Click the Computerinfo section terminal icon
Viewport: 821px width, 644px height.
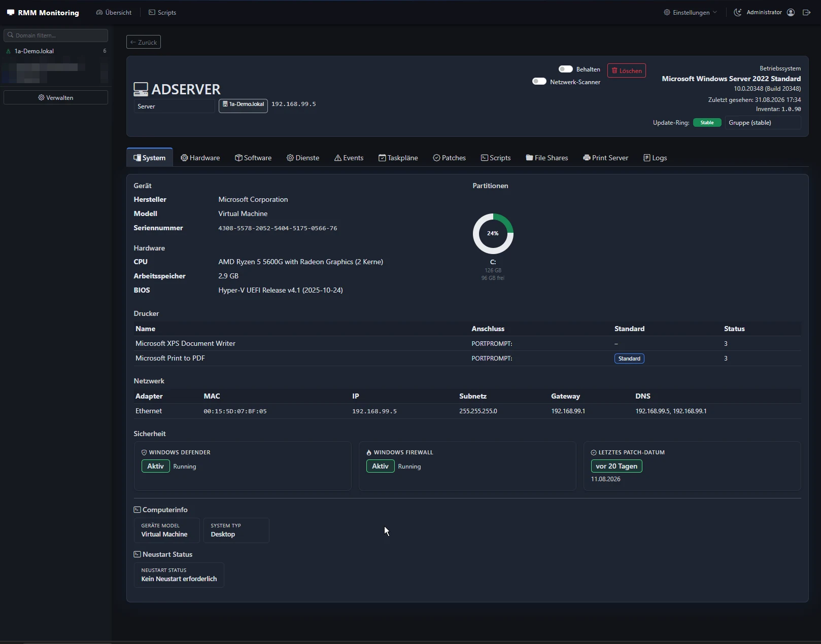pos(137,510)
